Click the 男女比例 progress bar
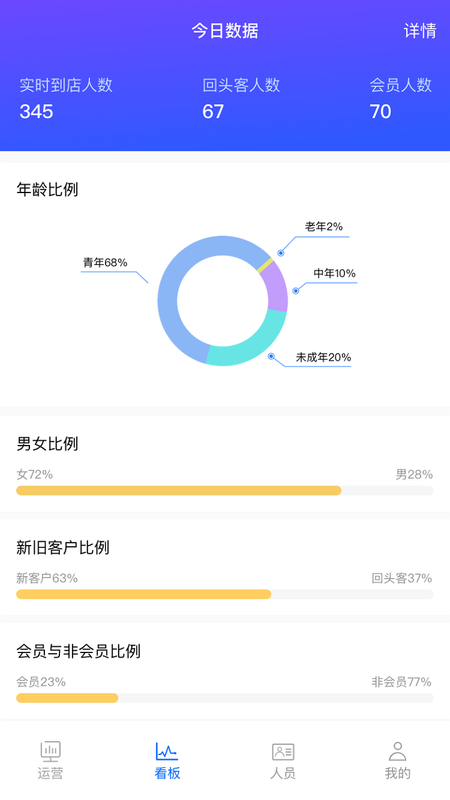Screen dimensions: 450x800 coord(225,491)
